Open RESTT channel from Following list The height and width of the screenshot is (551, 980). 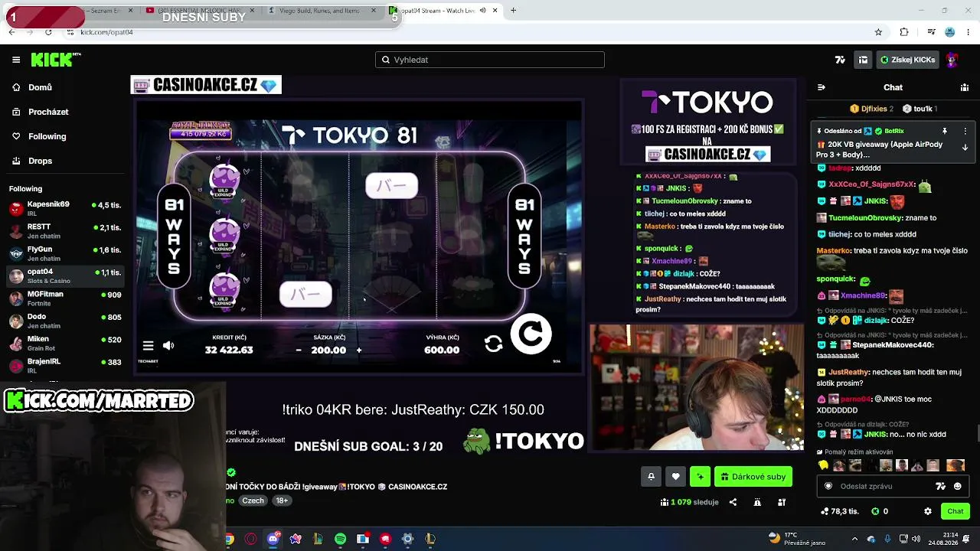click(x=65, y=230)
